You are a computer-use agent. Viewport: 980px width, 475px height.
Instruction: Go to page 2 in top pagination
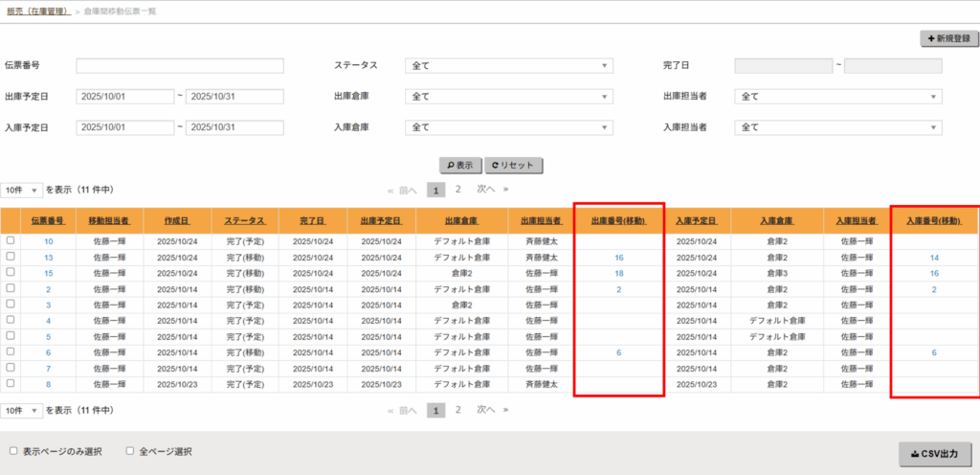point(458,190)
